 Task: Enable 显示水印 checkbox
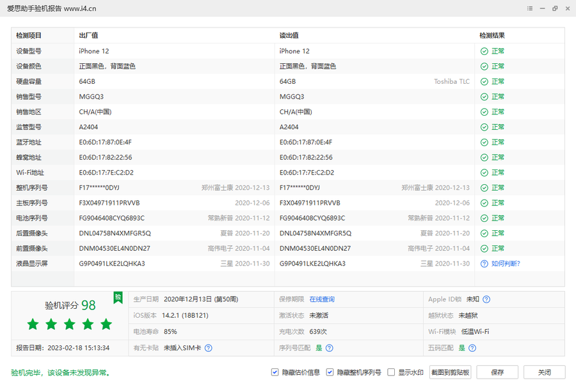(x=391, y=372)
